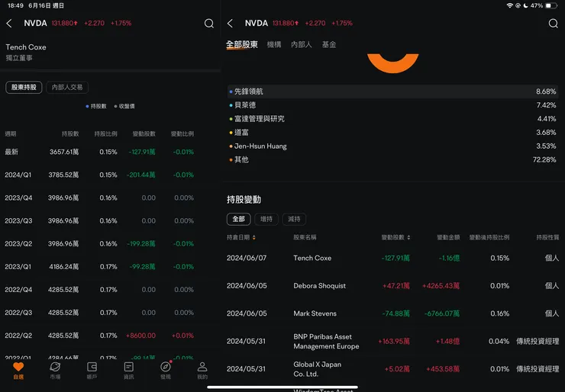Image resolution: width=565 pixels, height=392 pixels.
Task: Go back from the Tench Coxe panel
Action: (x=9, y=24)
